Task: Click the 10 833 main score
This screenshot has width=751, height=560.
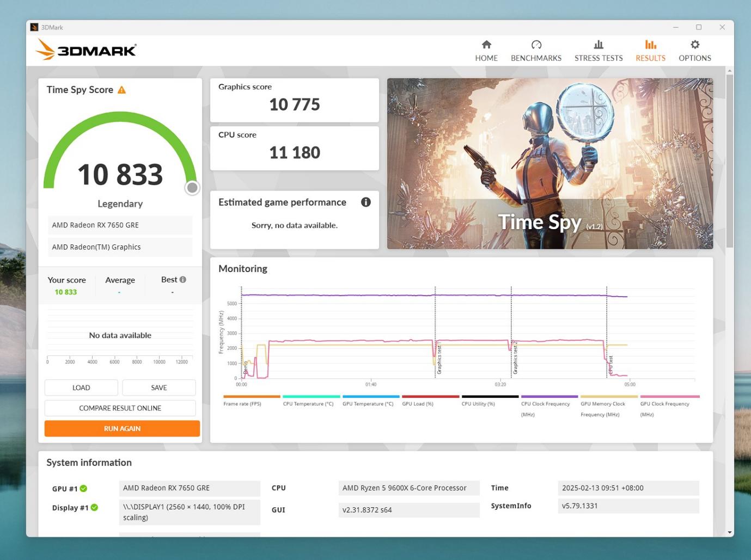Action: pyautogui.click(x=120, y=175)
